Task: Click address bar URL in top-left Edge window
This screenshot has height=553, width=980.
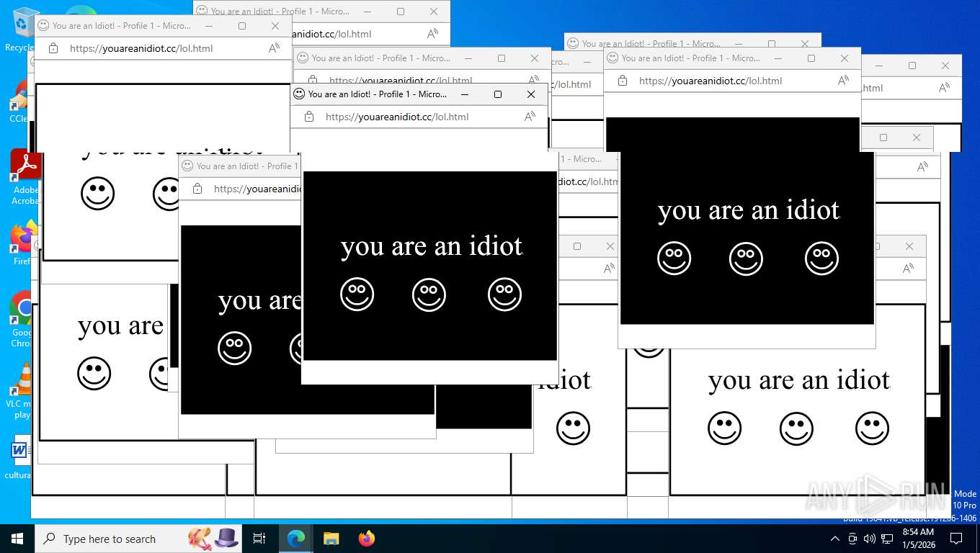Action: [x=141, y=48]
